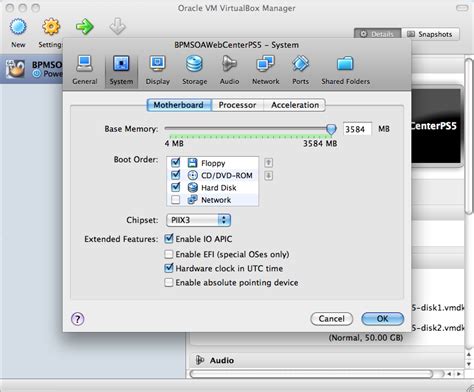This screenshot has width=474, height=392.
Task: Click the Settings gear toolbar icon
Action: click(x=51, y=27)
